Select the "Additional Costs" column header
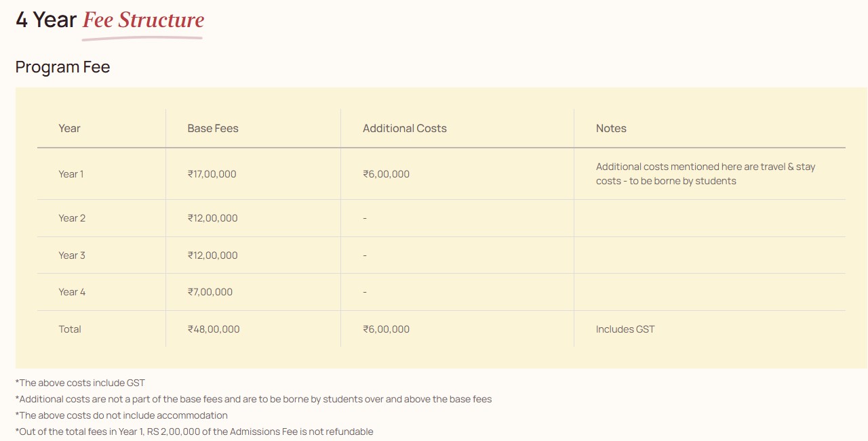 (x=404, y=128)
